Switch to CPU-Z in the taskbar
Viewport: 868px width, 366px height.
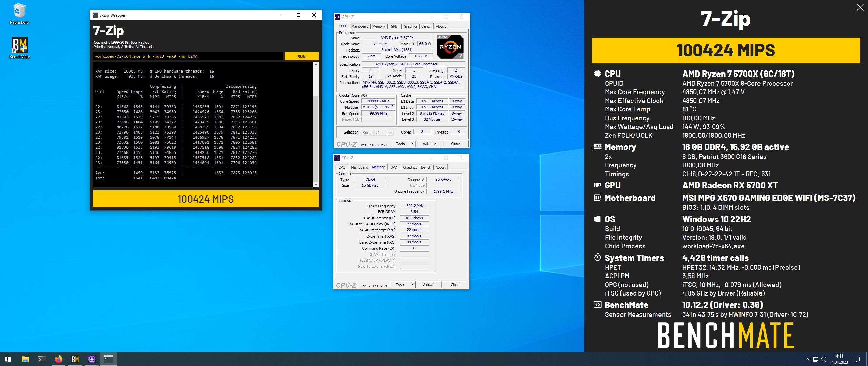92,359
